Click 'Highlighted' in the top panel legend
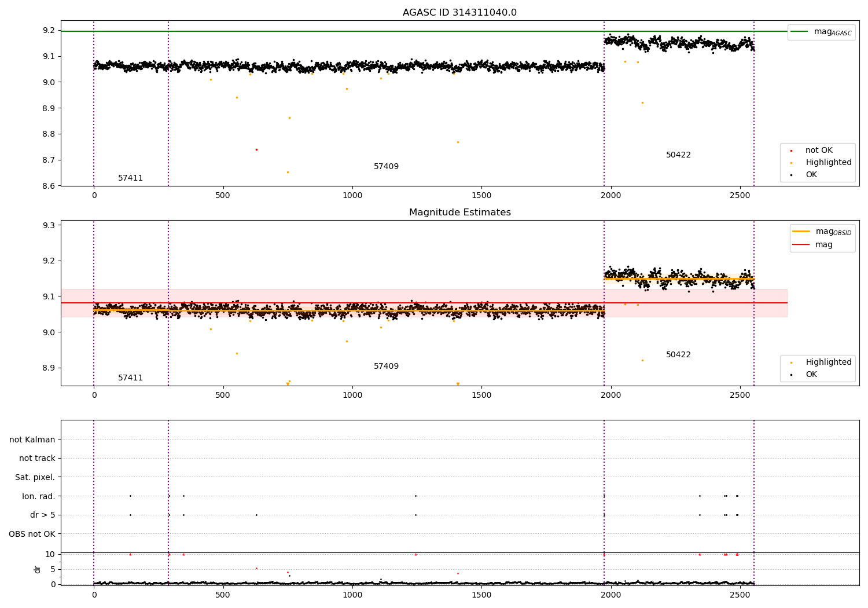Screen dimensions: 868x608 (829, 163)
